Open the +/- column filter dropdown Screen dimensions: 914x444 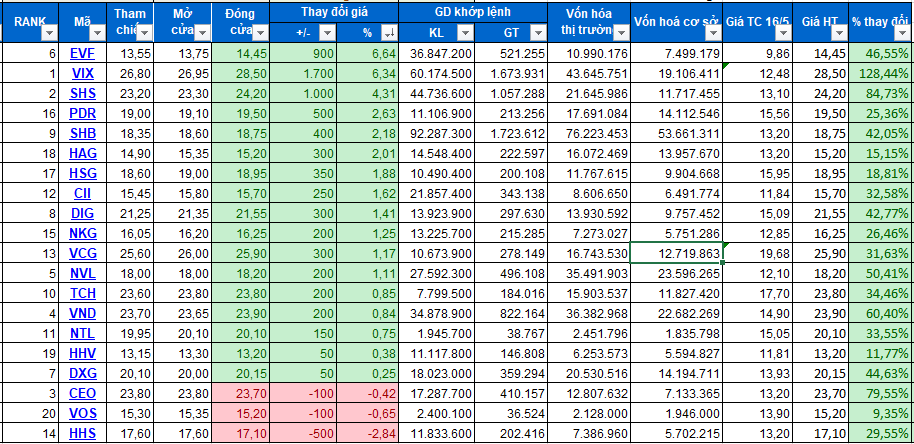(326, 33)
